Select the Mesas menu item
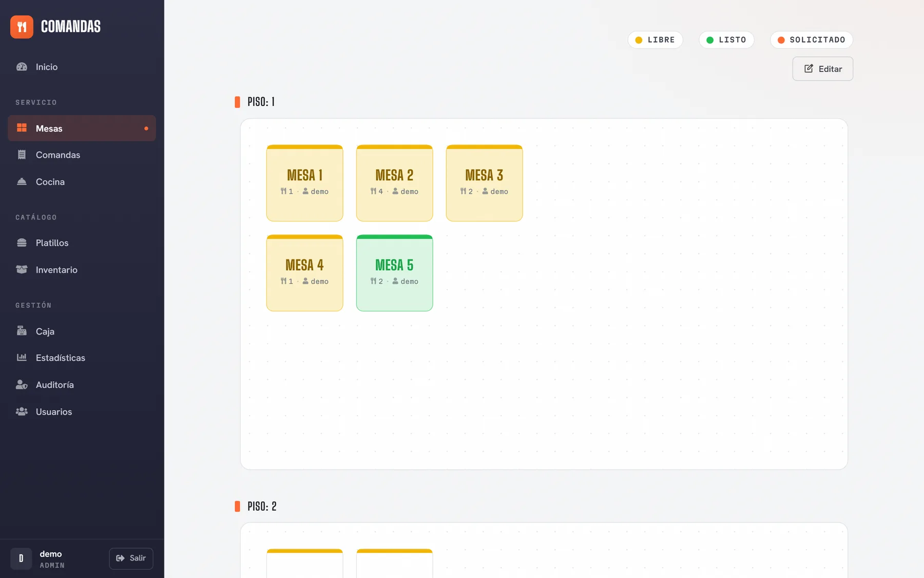The width and height of the screenshot is (924, 578). [82, 128]
